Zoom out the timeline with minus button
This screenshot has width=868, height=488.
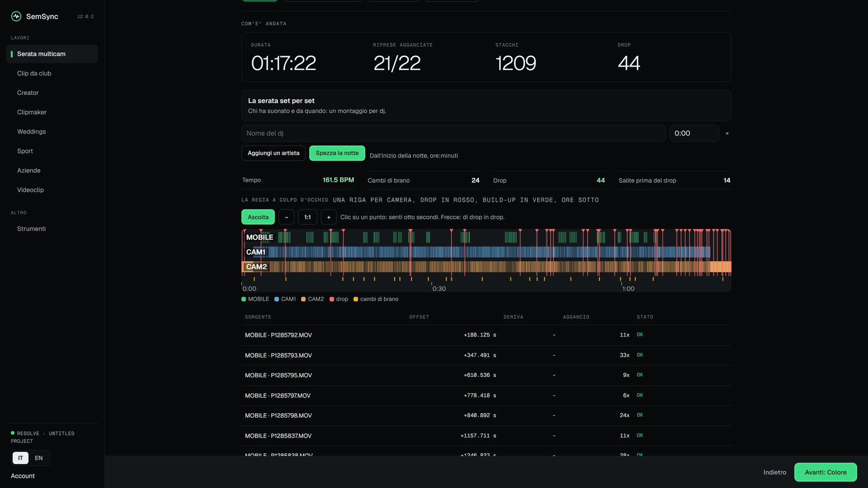pyautogui.click(x=286, y=217)
